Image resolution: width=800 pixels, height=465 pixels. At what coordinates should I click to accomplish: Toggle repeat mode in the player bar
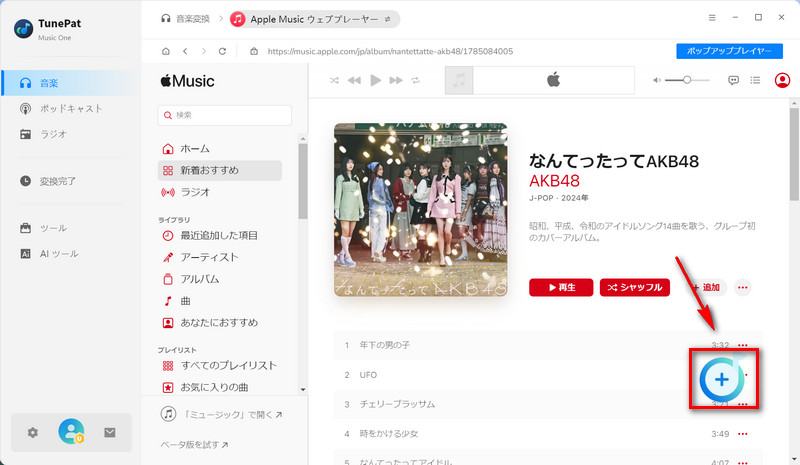coord(415,80)
